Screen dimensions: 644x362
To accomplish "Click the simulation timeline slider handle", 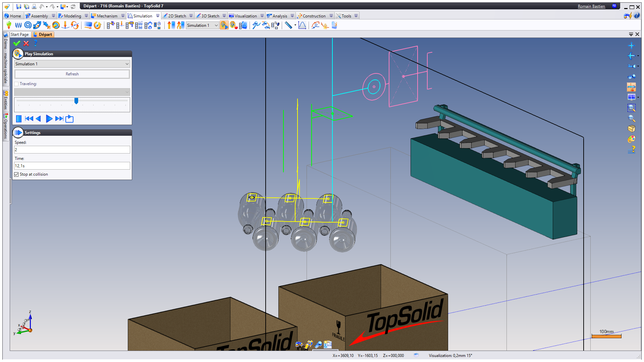I will tap(76, 101).
